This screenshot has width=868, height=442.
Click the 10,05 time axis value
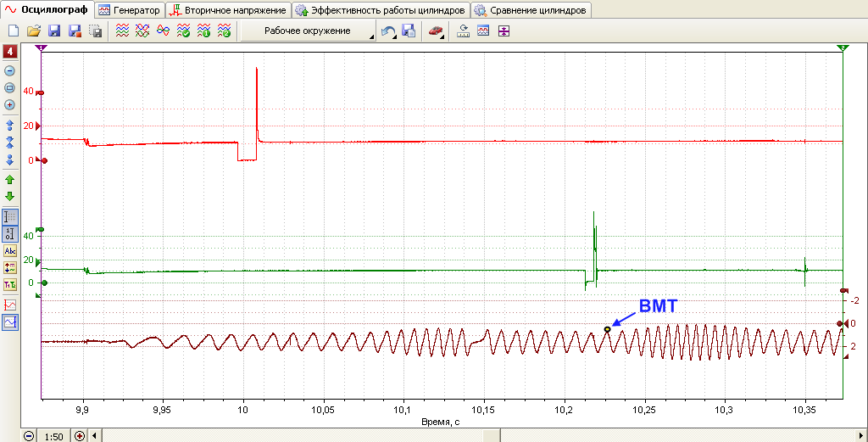[323, 410]
